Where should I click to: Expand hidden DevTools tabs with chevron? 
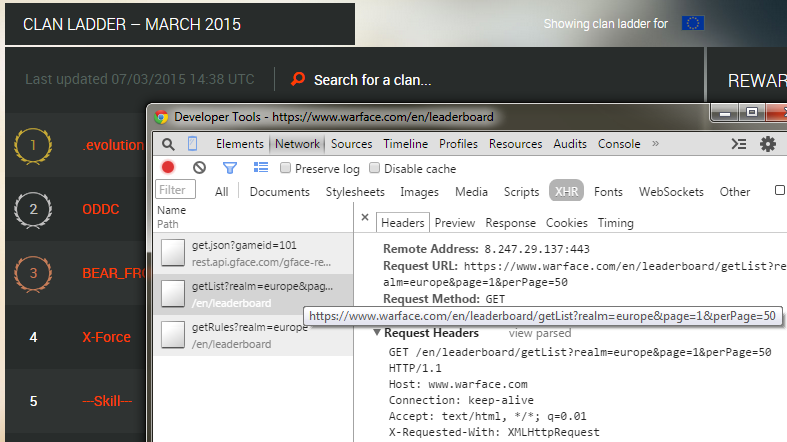coord(656,144)
